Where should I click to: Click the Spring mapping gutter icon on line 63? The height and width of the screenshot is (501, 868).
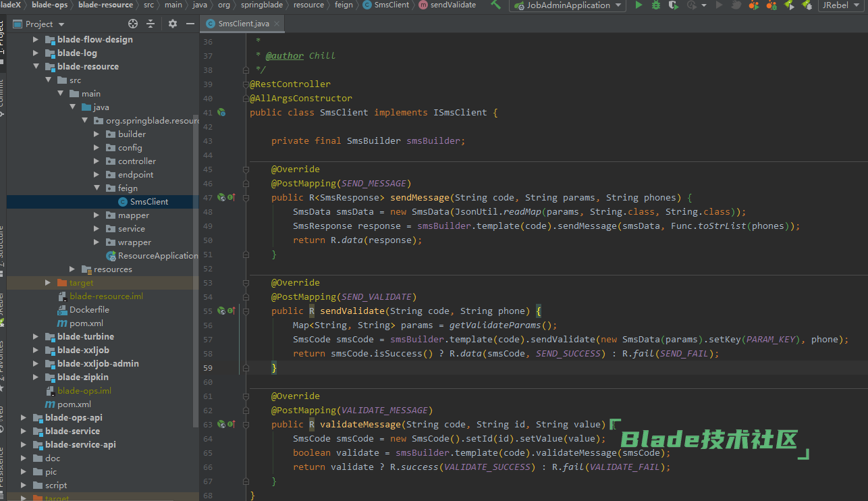click(221, 425)
